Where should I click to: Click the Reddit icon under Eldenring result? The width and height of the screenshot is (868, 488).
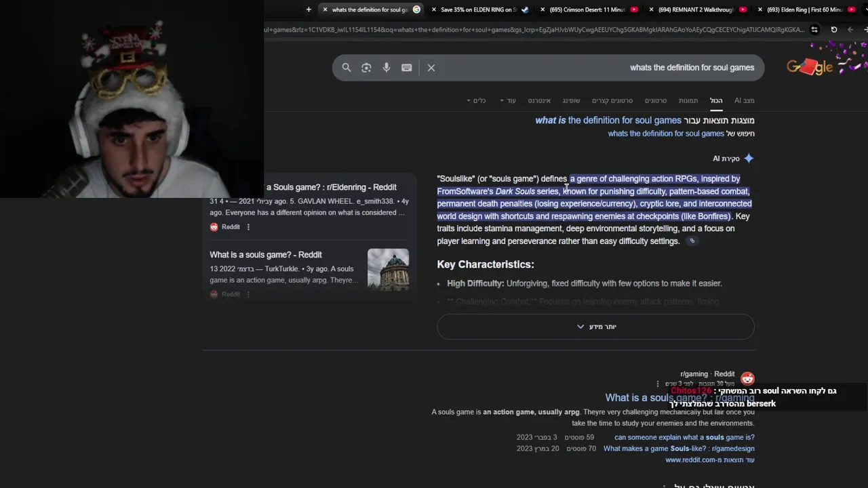tap(214, 227)
